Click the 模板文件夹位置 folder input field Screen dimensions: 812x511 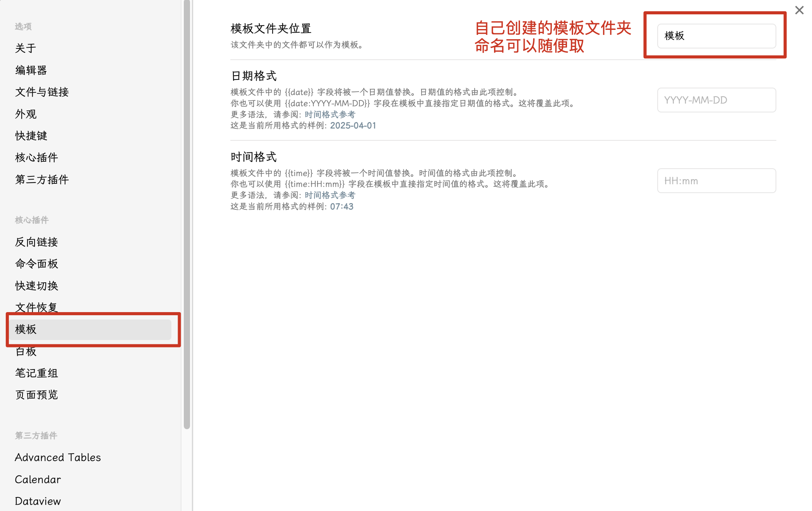point(716,36)
